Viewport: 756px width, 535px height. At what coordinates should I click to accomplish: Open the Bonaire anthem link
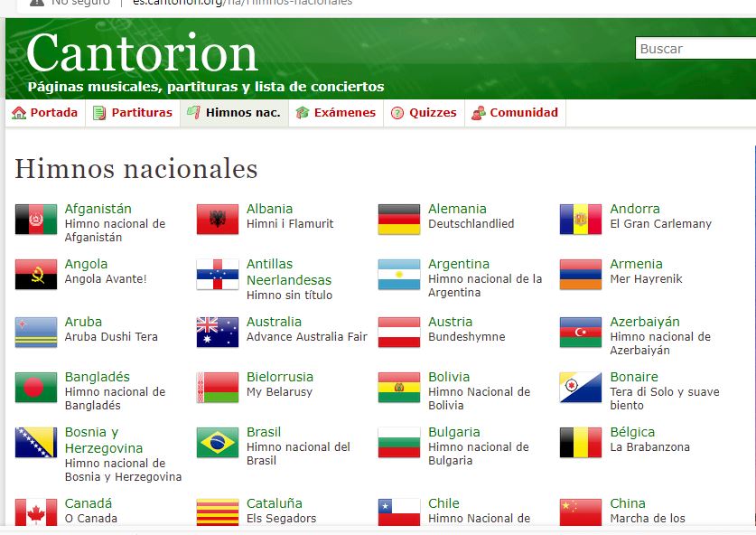click(633, 377)
